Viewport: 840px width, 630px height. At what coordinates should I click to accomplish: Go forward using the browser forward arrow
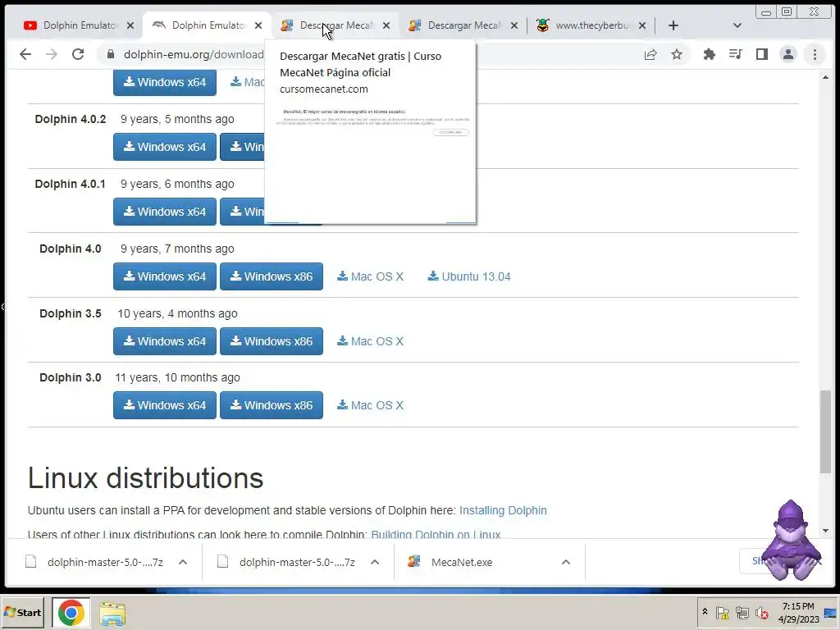[x=52, y=54]
